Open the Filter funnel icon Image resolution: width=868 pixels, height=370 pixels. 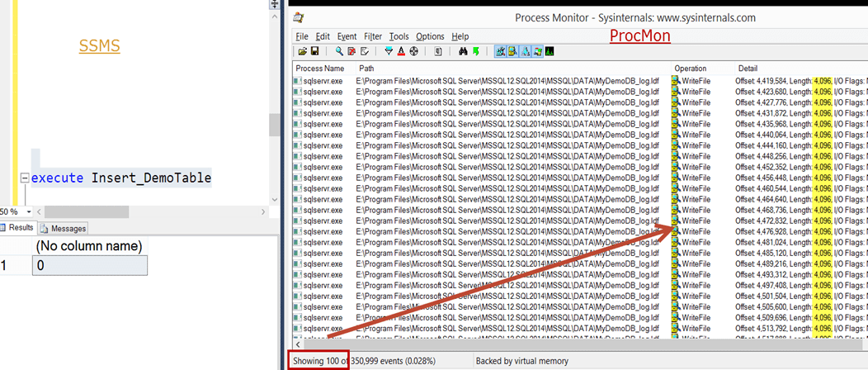388,51
